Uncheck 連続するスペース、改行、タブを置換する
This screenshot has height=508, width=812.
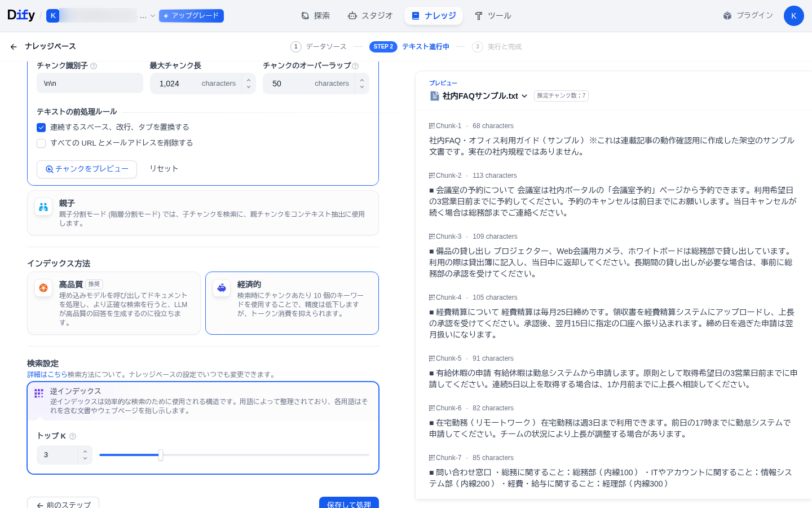click(41, 128)
